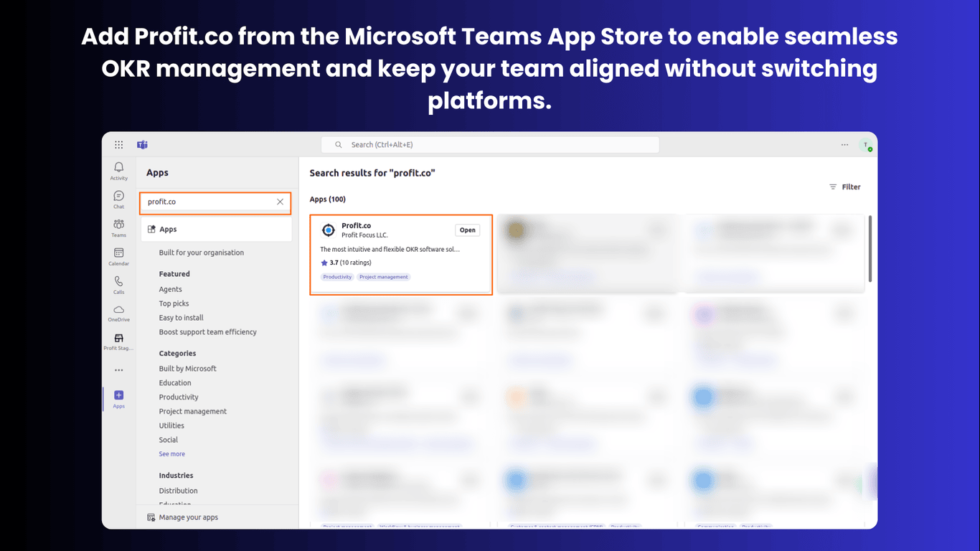The image size is (980, 551).
Task: Click the Profit.co app logo thumbnail
Action: pos(329,230)
